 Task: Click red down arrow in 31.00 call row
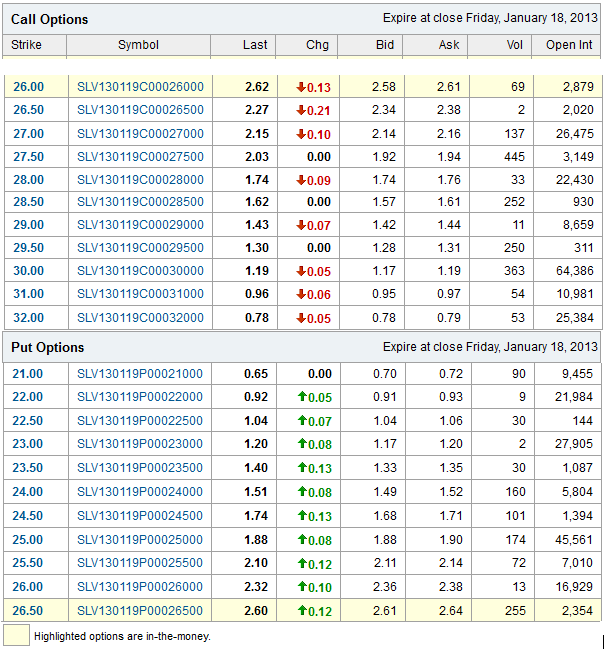pos(301,294)
